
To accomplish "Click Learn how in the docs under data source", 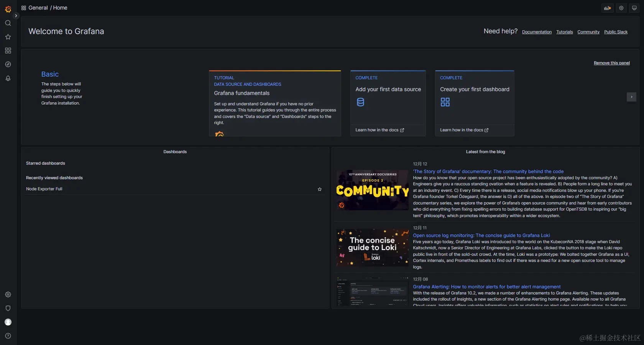I will click(379, 130).
